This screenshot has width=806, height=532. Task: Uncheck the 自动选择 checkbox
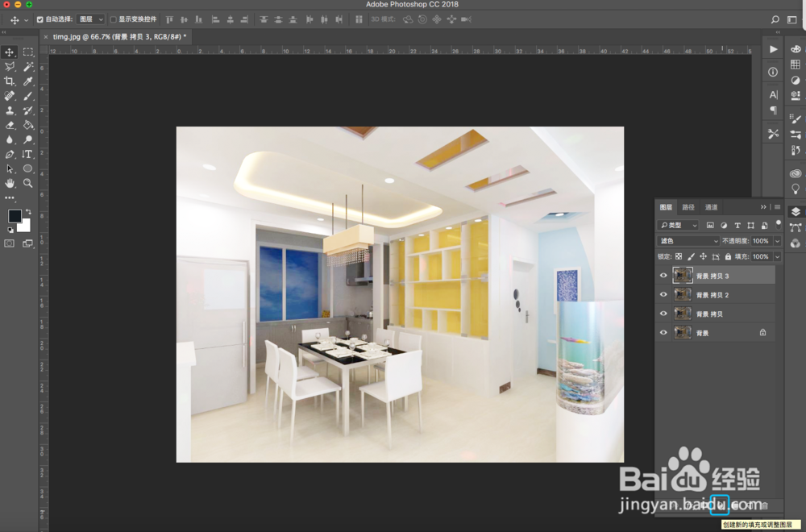(x=39, y=19)
